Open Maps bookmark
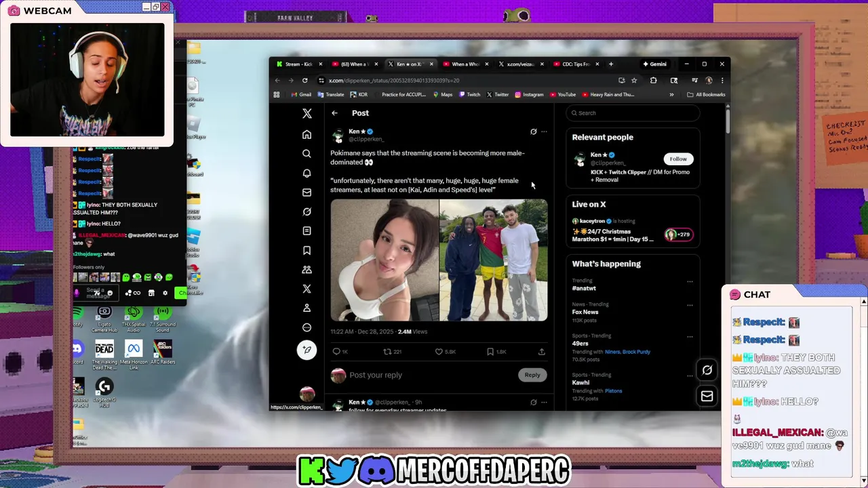The height and width of the screenshot is (488, 868). tap(443, 95)
